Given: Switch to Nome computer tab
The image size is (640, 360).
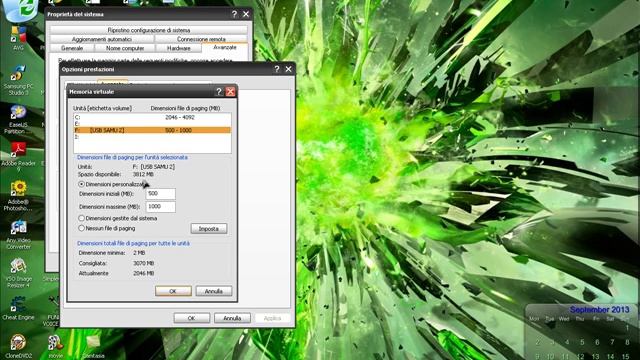Looking at the screenshot, I should [x=125, y=48].
